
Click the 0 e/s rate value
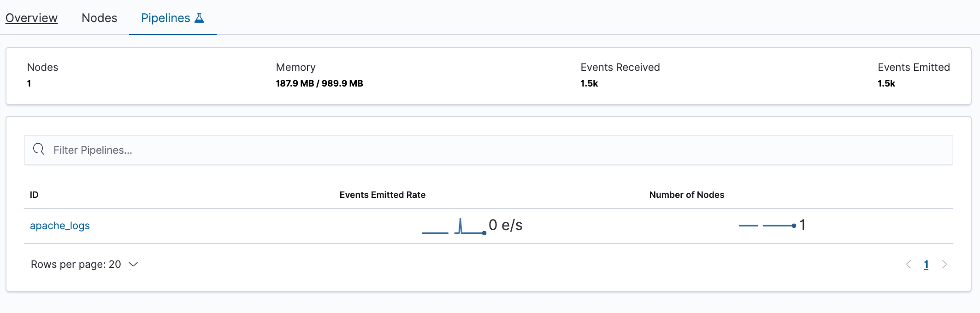click(x=506, y=225)
